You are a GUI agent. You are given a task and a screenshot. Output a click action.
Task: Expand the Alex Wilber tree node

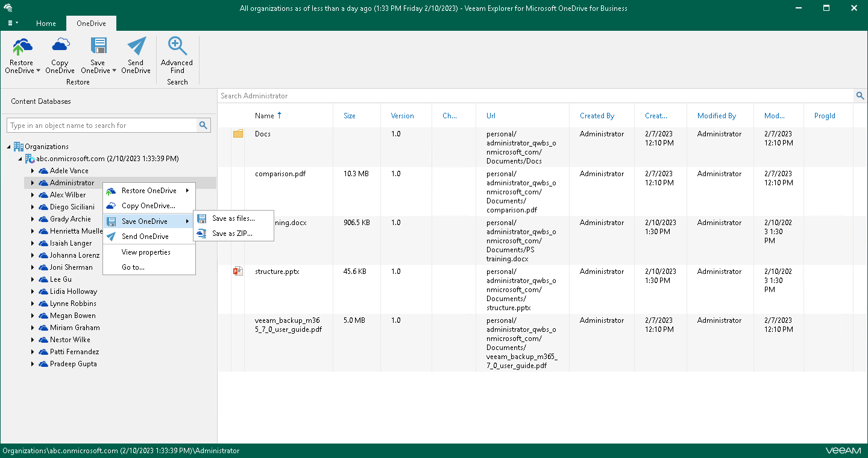[x=33, y=195]
